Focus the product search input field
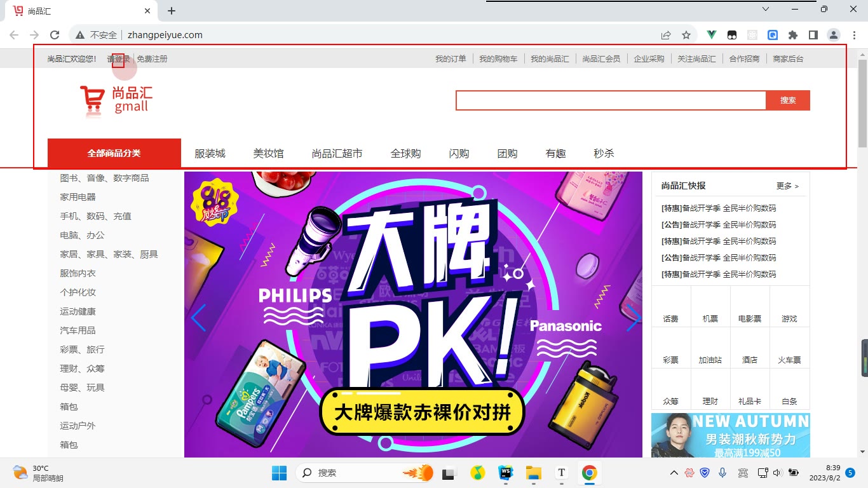 [611, 100]
